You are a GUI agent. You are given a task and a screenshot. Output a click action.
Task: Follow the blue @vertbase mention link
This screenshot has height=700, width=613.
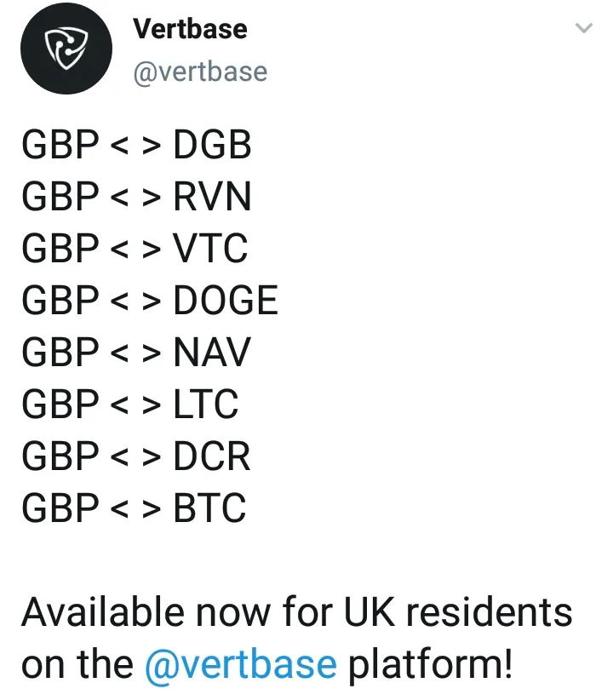241,664
